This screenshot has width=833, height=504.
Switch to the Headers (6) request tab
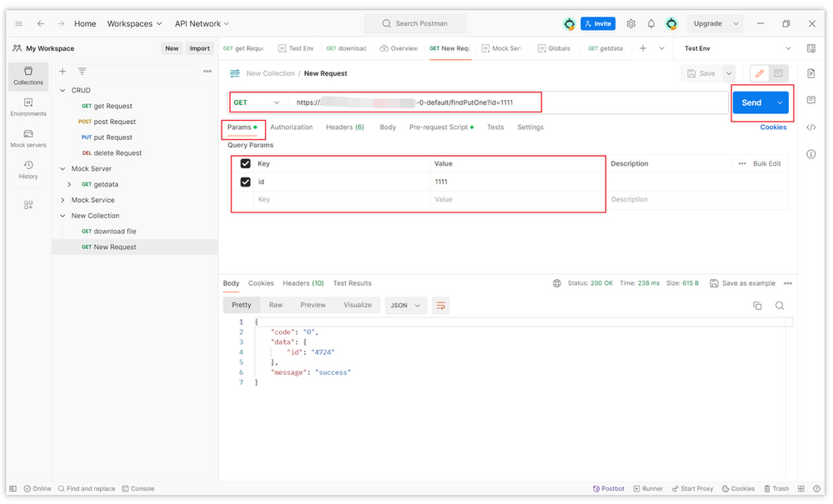pyautogui.click(x=345, y=127)
